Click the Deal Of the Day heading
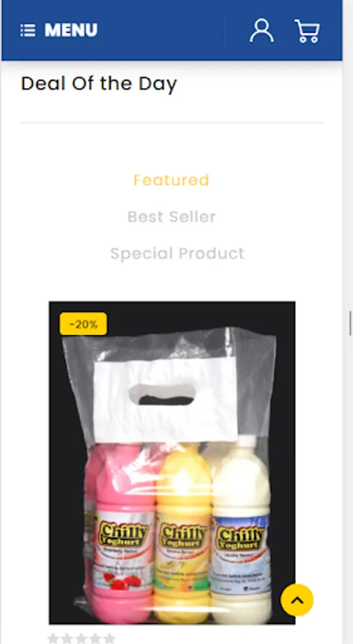The height and width of the screenshot is (644, 353). (x=99, y=84)
